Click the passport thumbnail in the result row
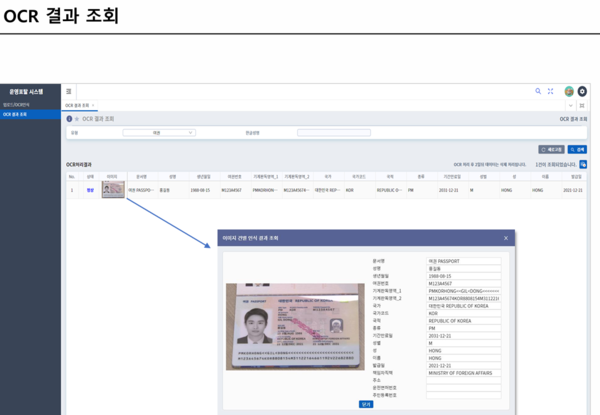 (x=113, y=189)
